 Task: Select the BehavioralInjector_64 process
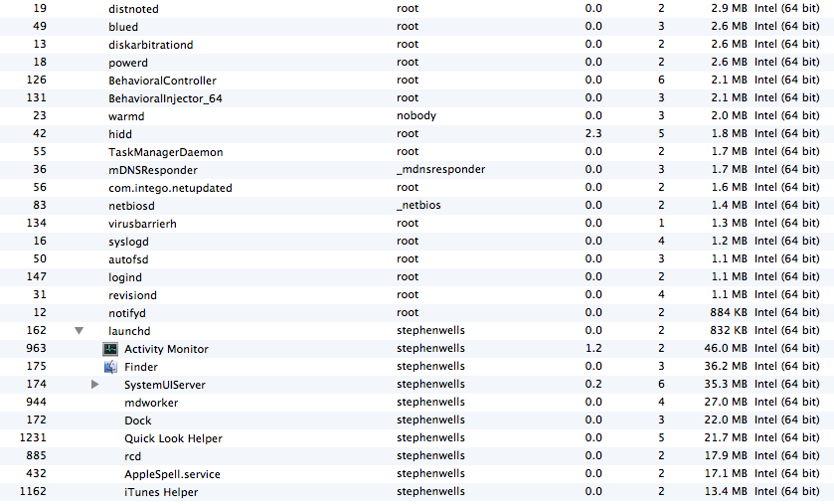pos(417,98)
